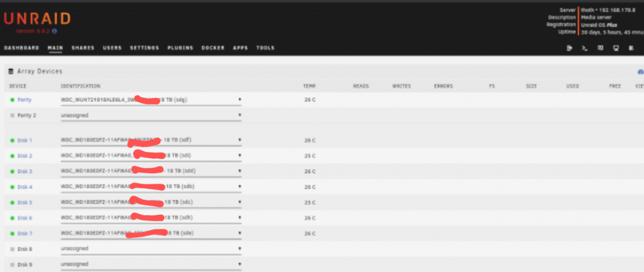The image size is (644, 272).
Task: Open the Settings menu
Action: [x=144, y=48]
